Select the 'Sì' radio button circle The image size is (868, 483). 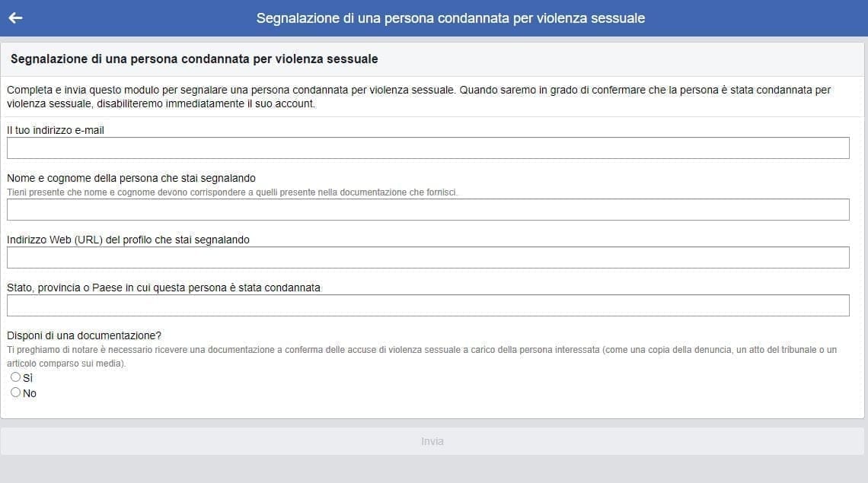click(15, 377)
